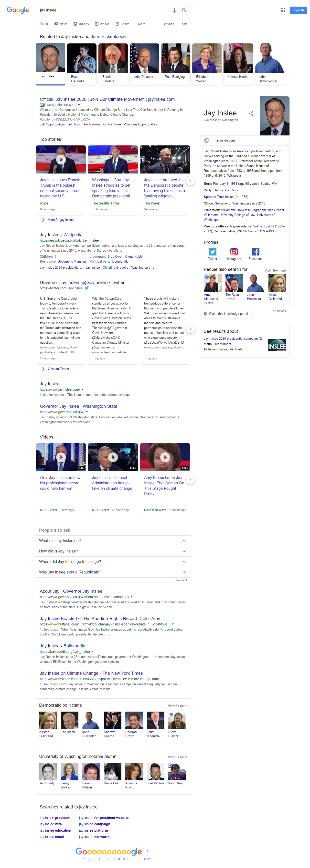310x868 pixels.
Task: Open the More search menu
Action: click(140, 24)
